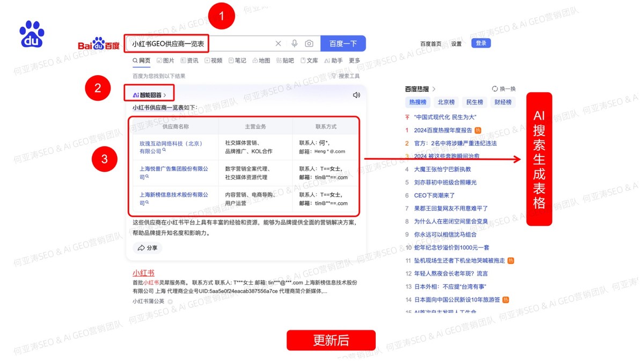The image size is (644, 362).
Task: Select the 网页 tab
Action: [142, 61]
